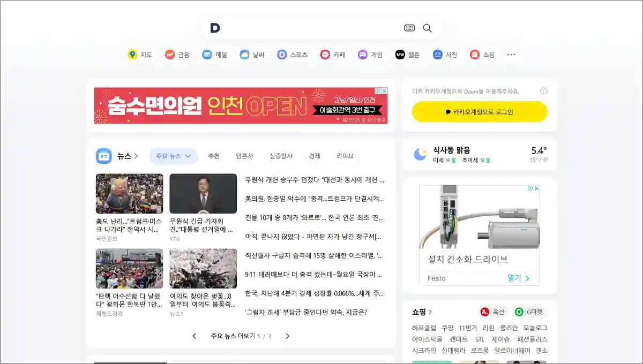Open the virtual keyboard icon in search bar

coord(409,27)
